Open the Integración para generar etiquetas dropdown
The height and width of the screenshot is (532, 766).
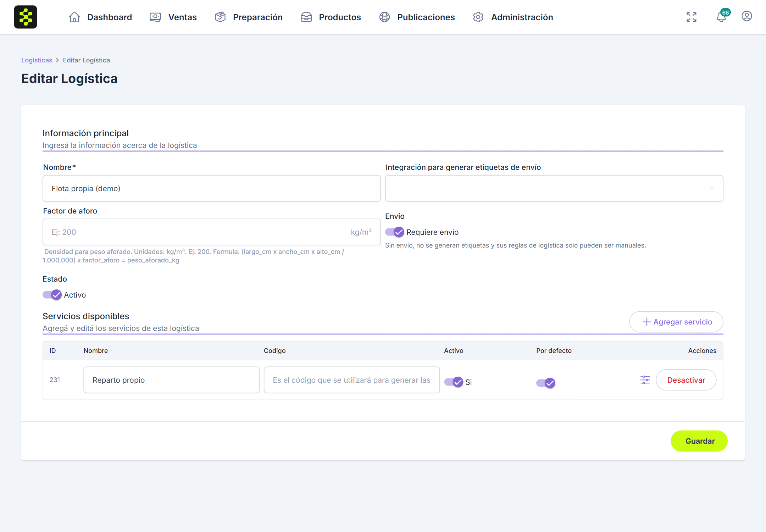point(554,188)
